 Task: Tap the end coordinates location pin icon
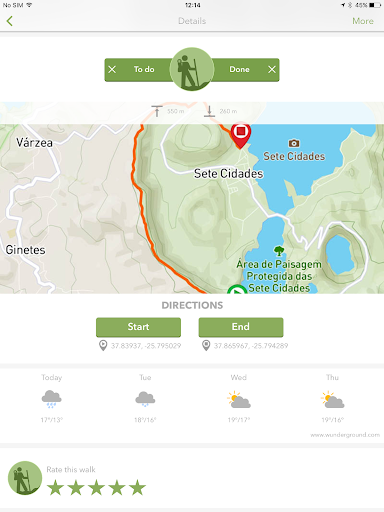[x=206, y=346]
